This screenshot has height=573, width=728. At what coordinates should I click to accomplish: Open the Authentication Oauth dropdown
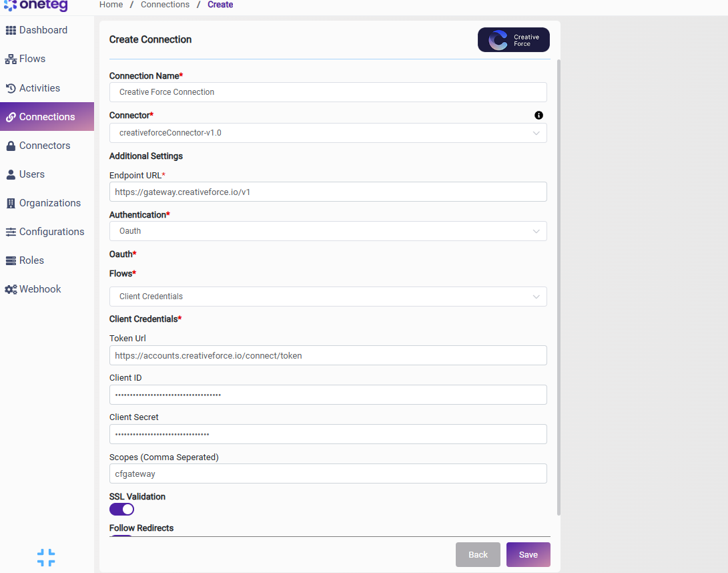328,231
